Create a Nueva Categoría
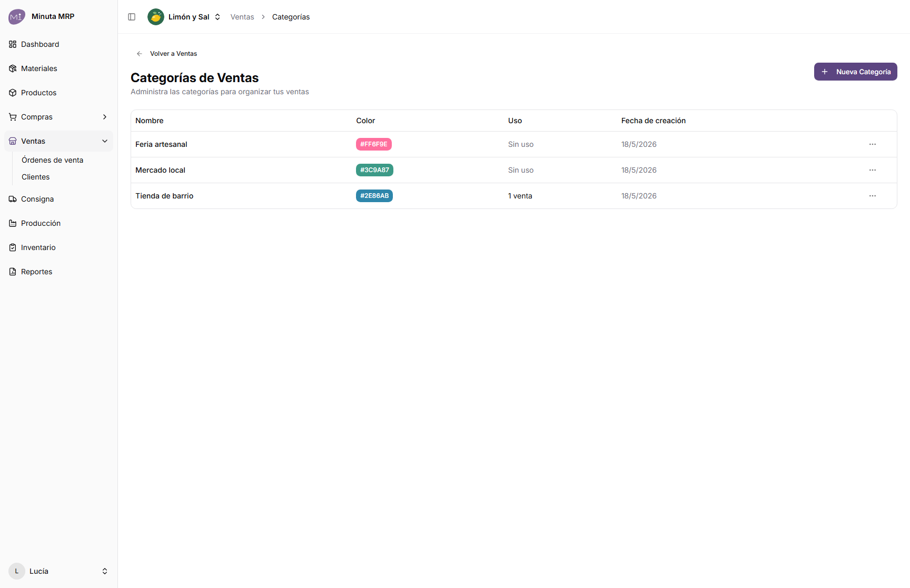The width and height of the screenshot is (910, 588). [855, 72]
